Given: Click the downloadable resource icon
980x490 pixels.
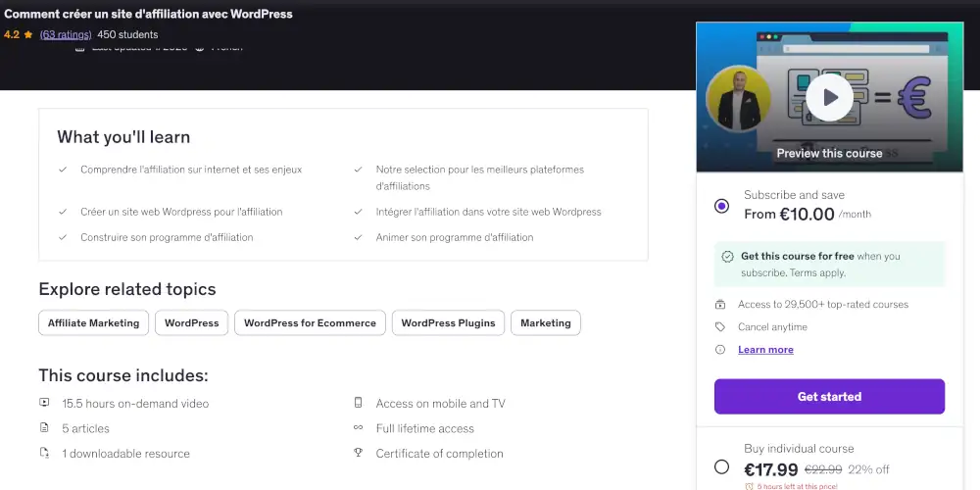Looking at the screenshot, I should tap(44, 453).
